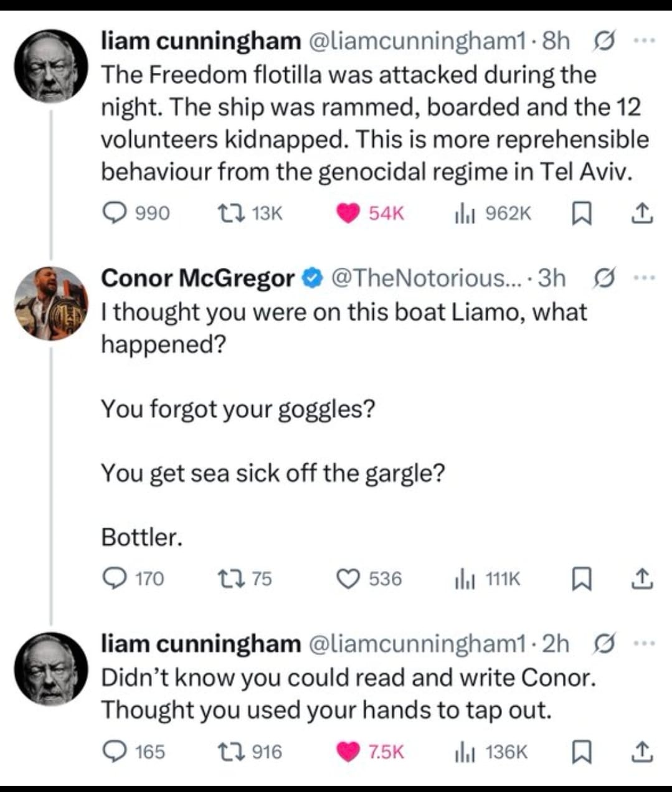The width and height of the screenshot is (672, 792).
Task: Retweet Conor McGregor's Bottler tweet
Action: coord(225,579)
